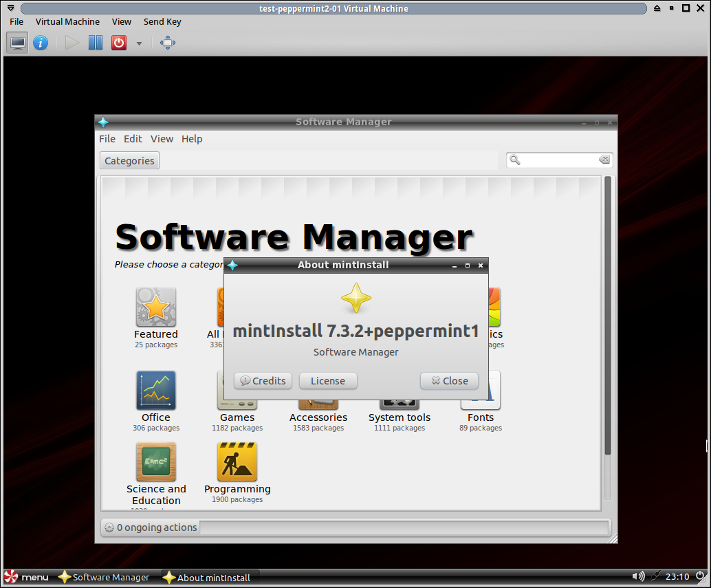Click the Categories button

point(130,160)
